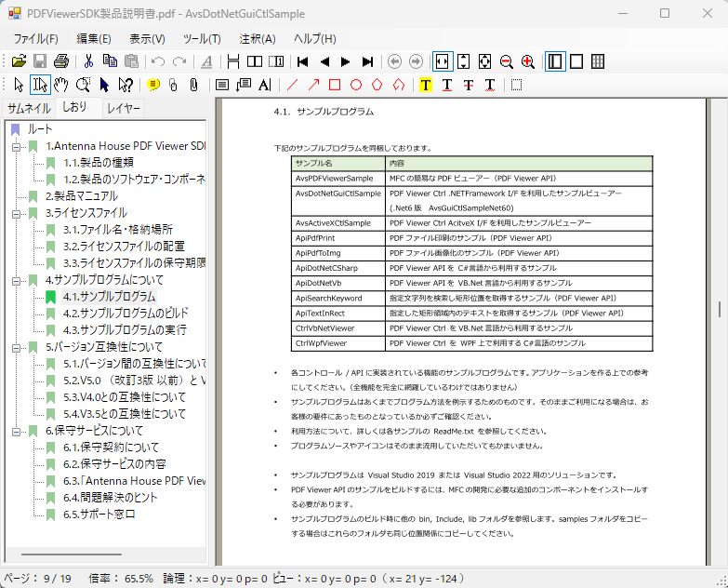Go to the last page
The image size is (728, 588).
click(367, 61)
